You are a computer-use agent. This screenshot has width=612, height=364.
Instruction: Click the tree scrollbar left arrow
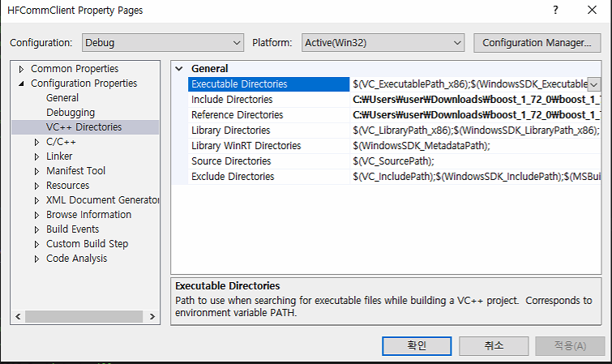coord(18,316)
